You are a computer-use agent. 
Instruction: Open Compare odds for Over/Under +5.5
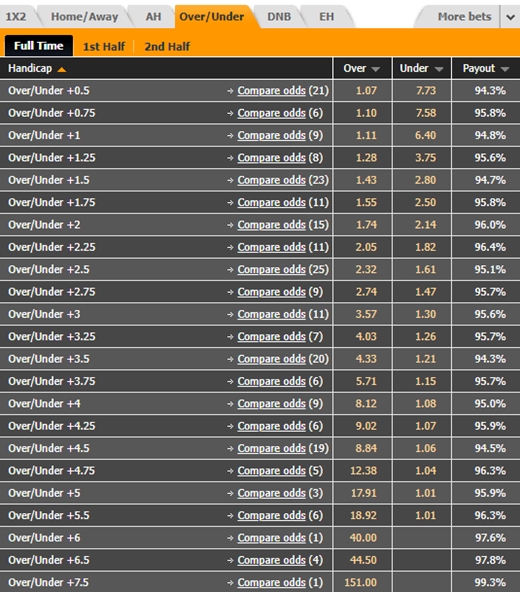(271, 515)
